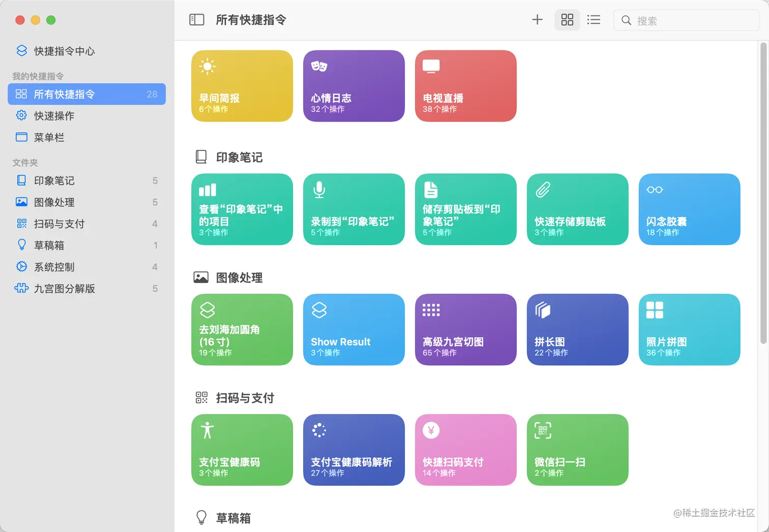Click the glasses icon on 闪念胶囊
769x532 pixels.
655,190
